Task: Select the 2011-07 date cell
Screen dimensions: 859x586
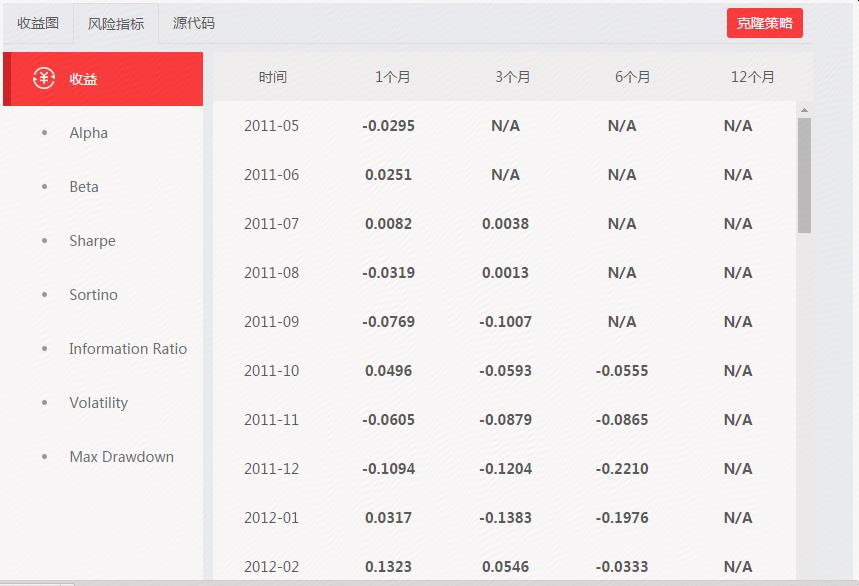Action: click(x=272, y=224)
